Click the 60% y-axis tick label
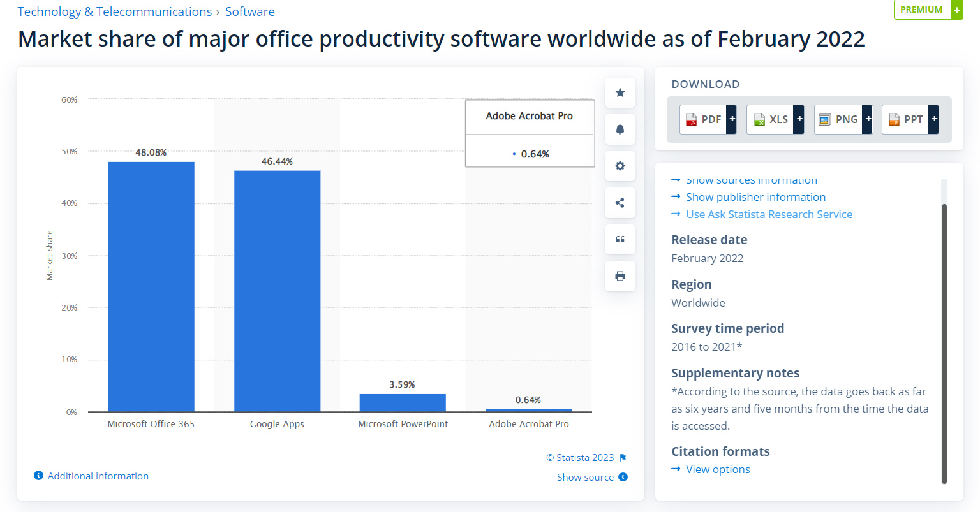This screenshot has width=980, height=512. 69,100
